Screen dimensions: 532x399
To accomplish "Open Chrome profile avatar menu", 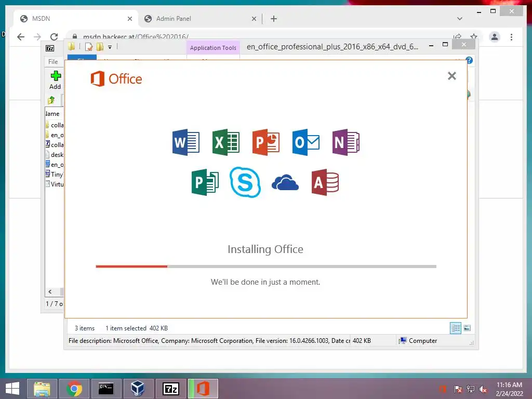I will 495,37.
